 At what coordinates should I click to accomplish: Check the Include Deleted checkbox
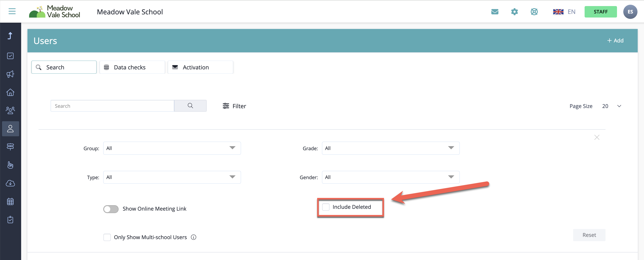coord(326,207)
